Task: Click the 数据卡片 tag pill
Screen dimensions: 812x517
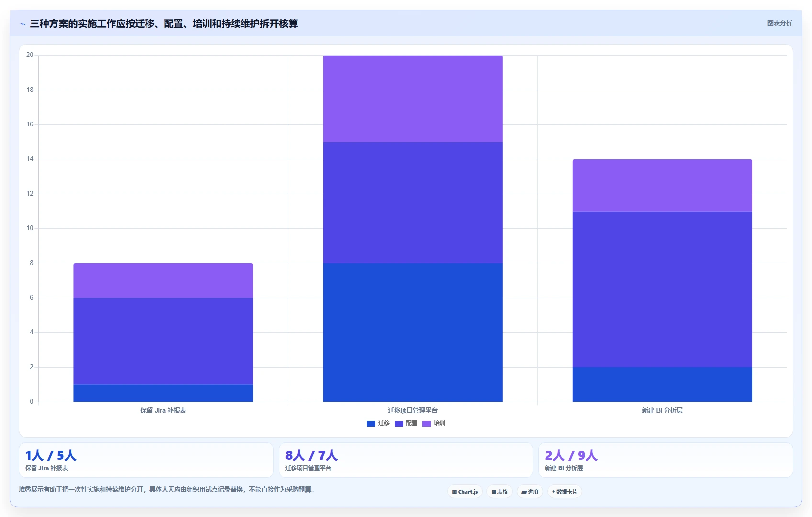Action: click(x=564, y=492)
